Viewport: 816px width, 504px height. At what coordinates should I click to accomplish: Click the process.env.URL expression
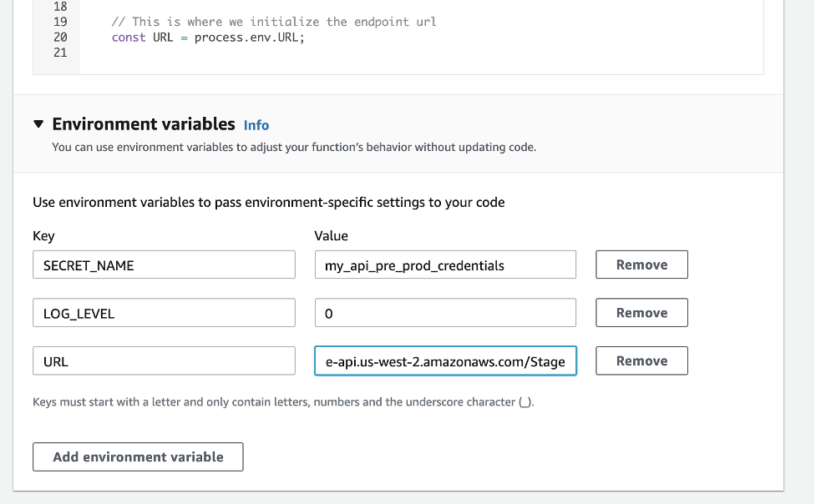249,37
